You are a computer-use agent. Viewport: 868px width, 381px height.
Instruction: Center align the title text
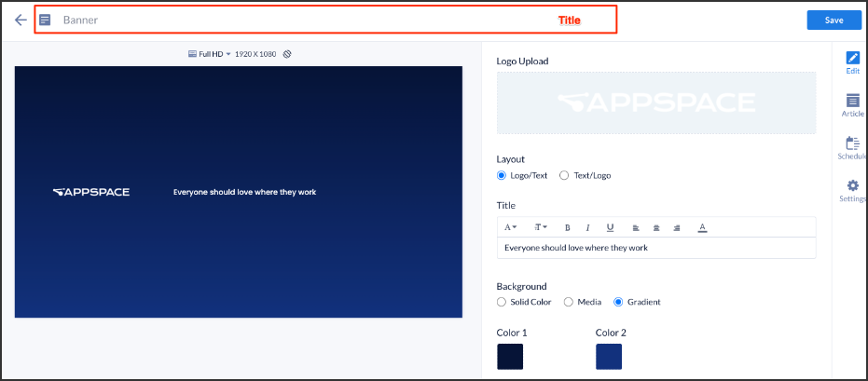point(656,227)
